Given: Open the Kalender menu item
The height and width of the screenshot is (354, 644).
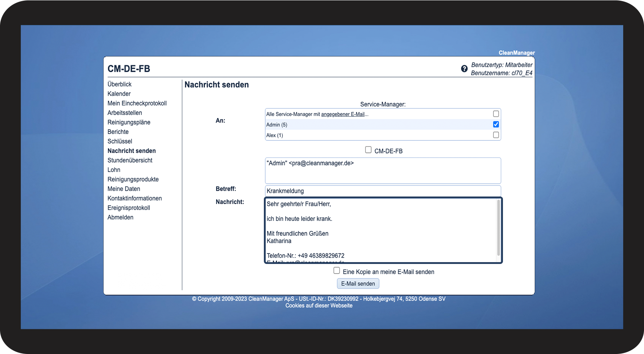Looking at the screenshot, I should coord(119,94).
